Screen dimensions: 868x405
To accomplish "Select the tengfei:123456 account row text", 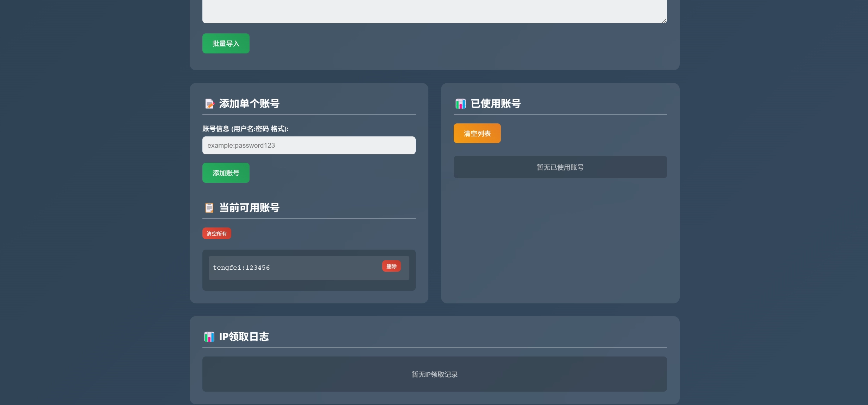I will tap(241, 268).
